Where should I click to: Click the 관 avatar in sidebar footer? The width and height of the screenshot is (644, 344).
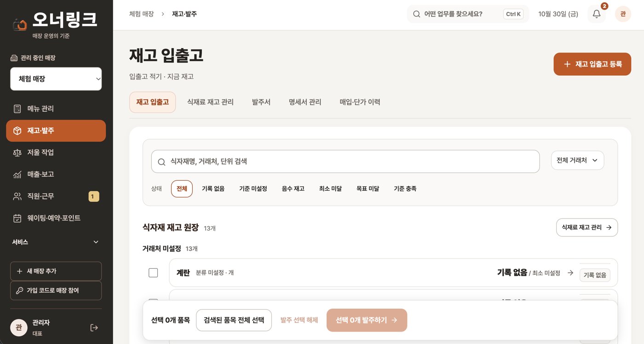[x=18, y=327]
